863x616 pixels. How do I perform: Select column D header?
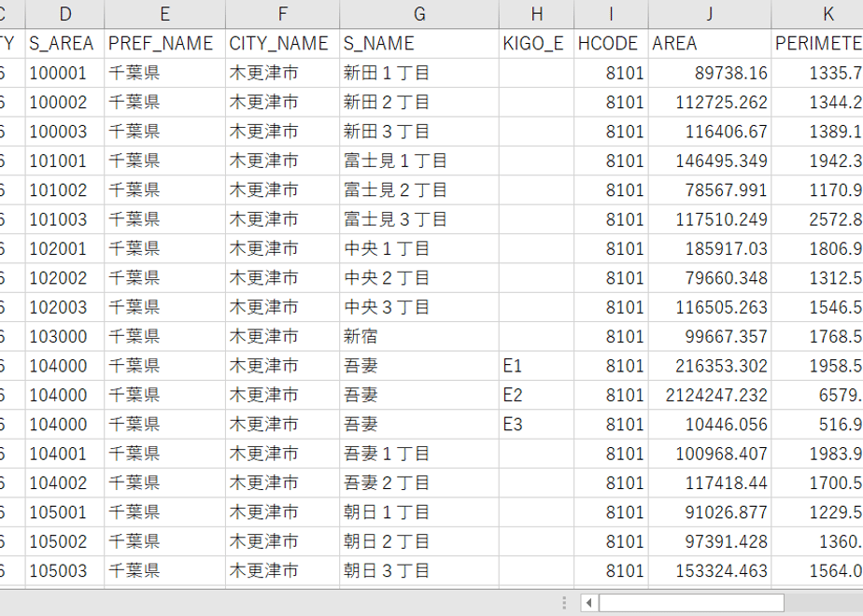[65, 14]
